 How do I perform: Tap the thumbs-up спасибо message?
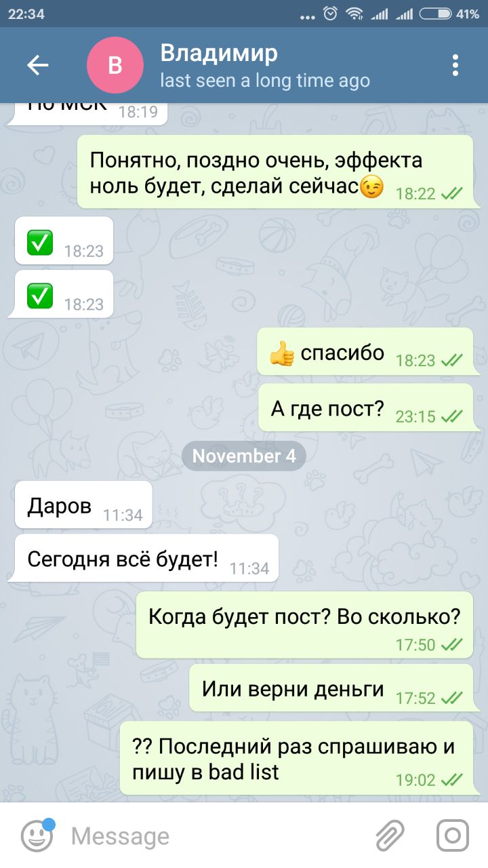point(366,351)
